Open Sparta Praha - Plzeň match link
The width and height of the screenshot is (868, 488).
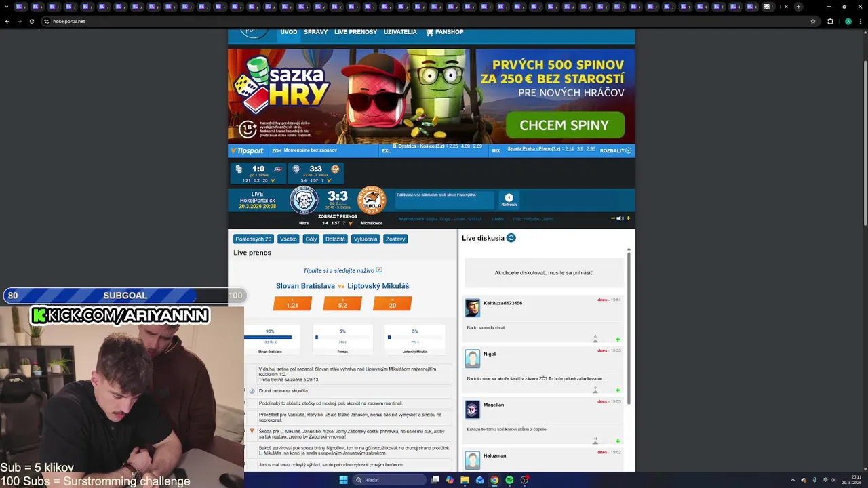click(x=534, y=148)
